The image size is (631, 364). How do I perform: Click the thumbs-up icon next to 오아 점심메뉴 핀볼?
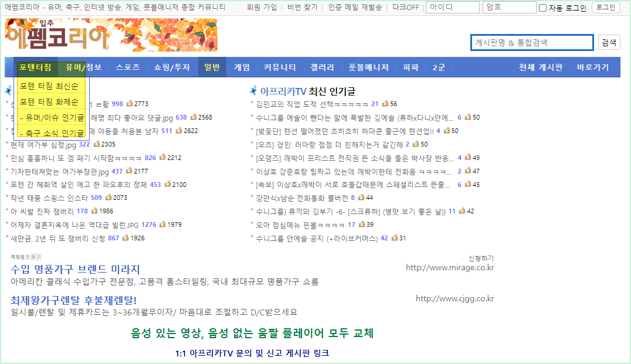tap(362, 224)
